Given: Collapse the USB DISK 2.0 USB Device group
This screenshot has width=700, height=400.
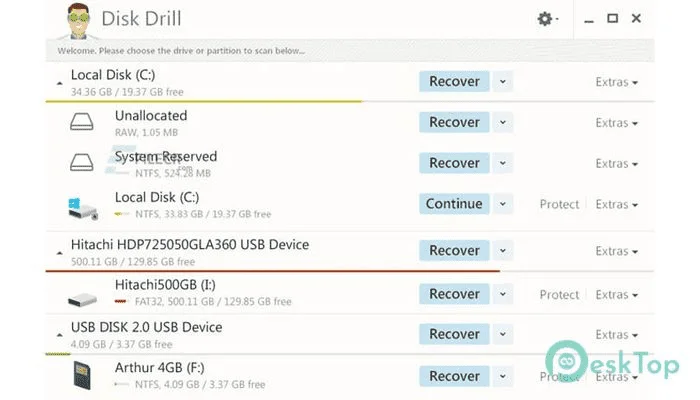Looking at the screenshot, I should pos(59,335).
